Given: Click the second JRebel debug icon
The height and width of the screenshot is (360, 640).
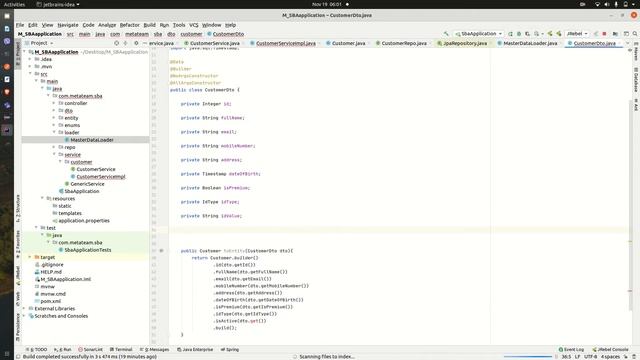Looking at the screenshot, I should pyautogui.click(x=559, y=34).
